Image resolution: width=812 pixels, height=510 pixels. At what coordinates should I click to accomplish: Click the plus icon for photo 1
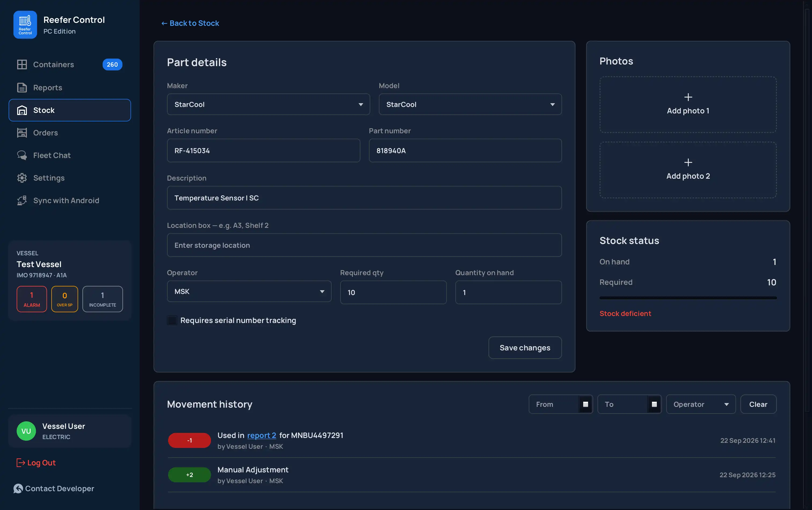(688, 97)
